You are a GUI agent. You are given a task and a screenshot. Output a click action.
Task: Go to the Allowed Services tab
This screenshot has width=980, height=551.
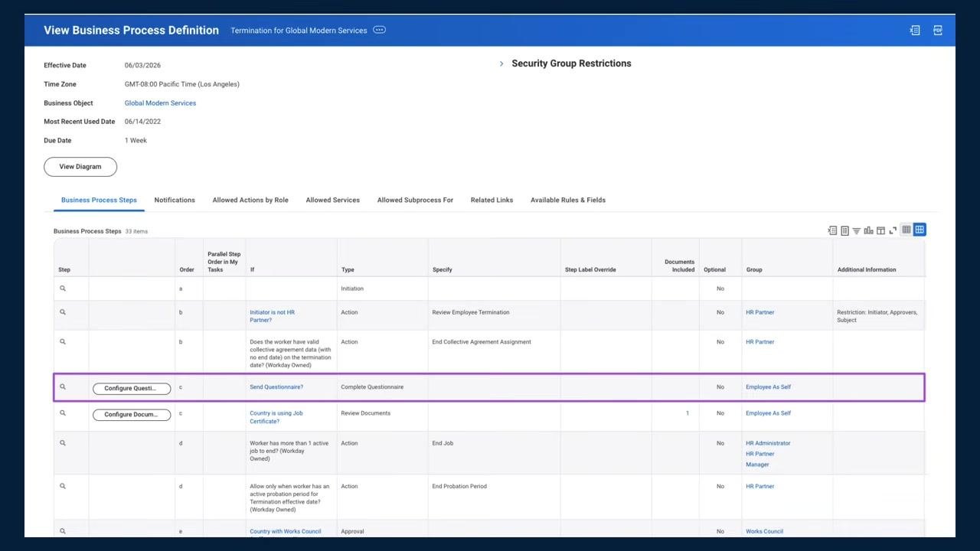(333, 201)
